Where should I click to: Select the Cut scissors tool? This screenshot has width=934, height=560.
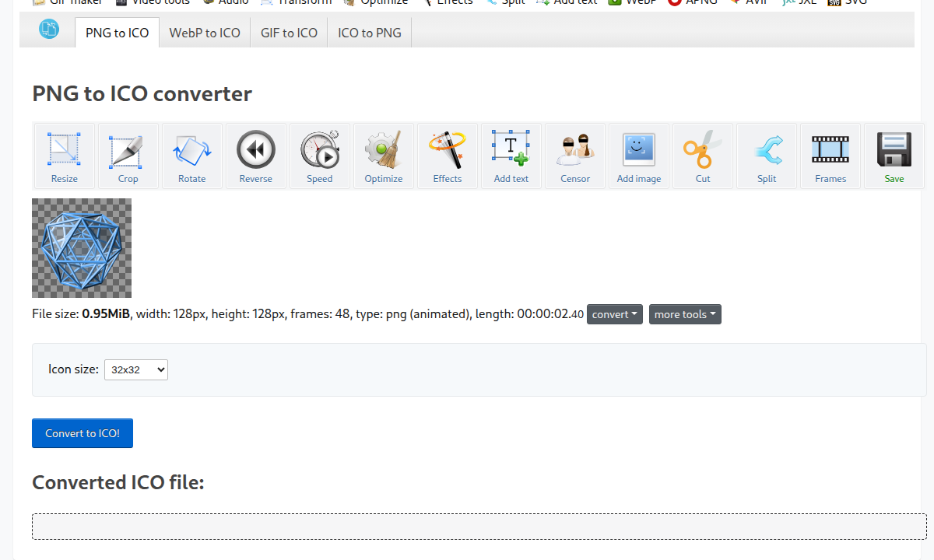703,156
